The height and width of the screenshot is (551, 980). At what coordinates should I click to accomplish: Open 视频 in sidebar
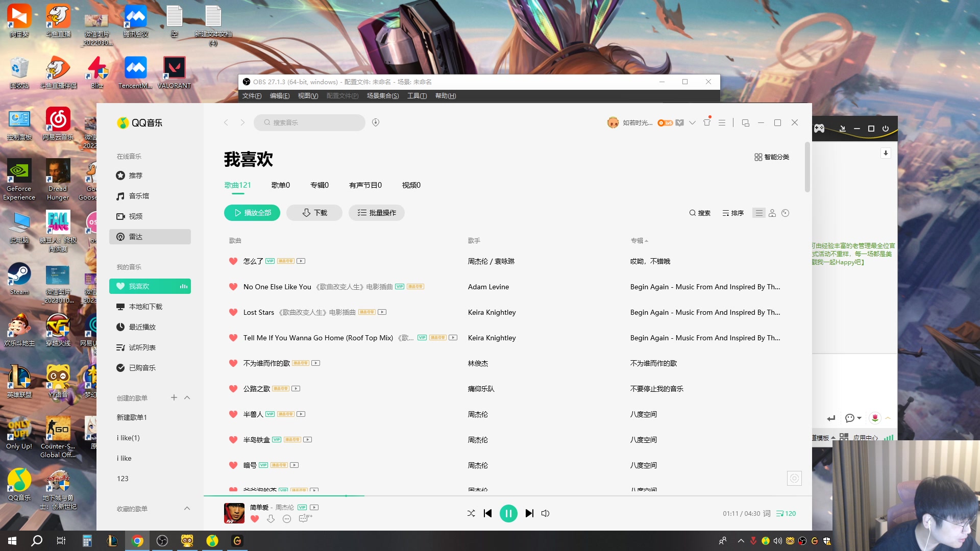point(150,216)
